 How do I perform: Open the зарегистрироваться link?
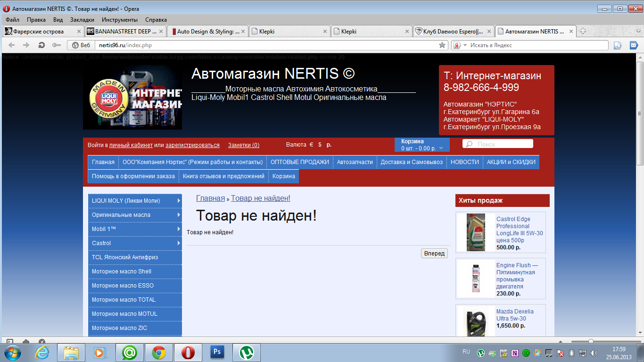[x=192, y=145]
